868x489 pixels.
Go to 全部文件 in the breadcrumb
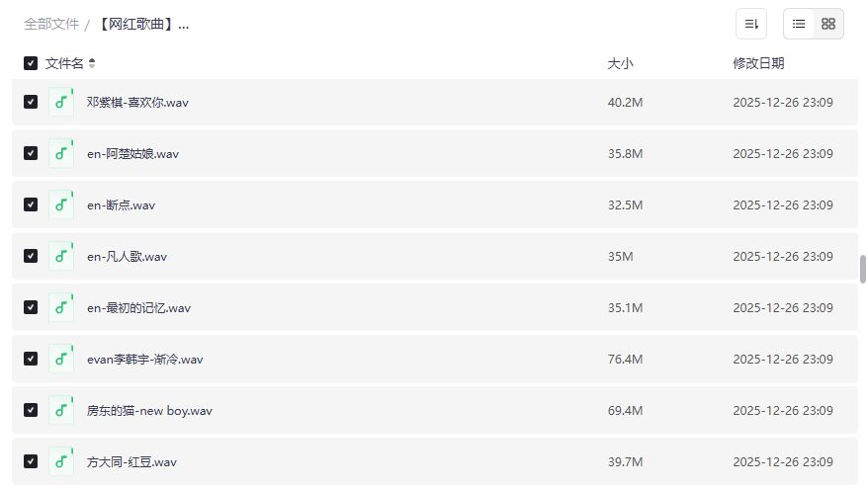tap(51, 24)
